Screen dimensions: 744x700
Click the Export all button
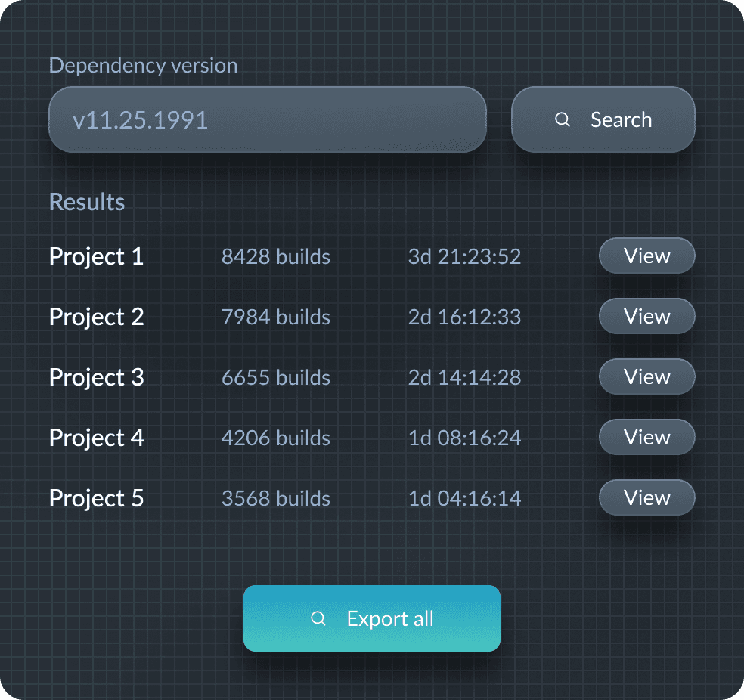[371, 618]
